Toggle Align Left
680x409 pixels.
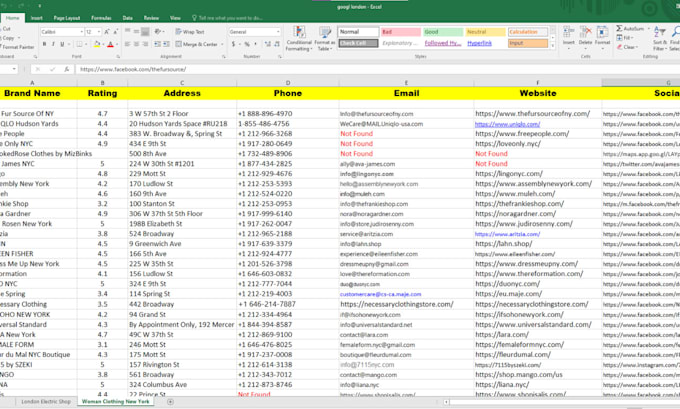click(x=128, y=44)
